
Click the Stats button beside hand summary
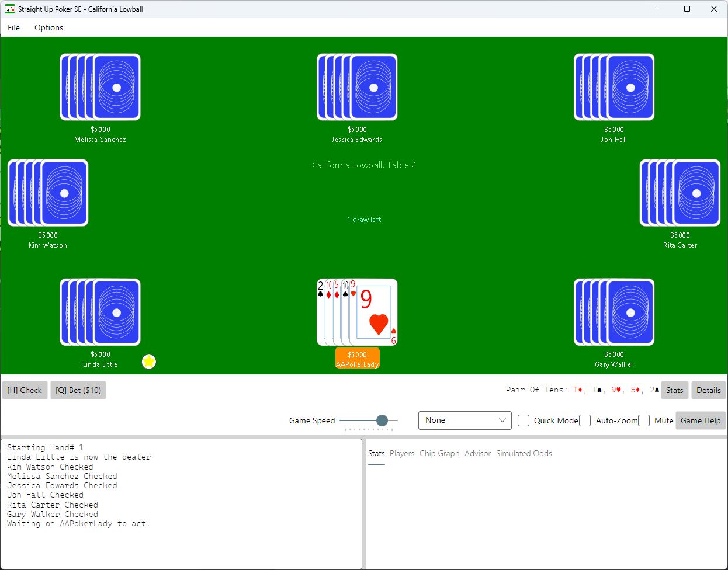click(x=674, y=390)
